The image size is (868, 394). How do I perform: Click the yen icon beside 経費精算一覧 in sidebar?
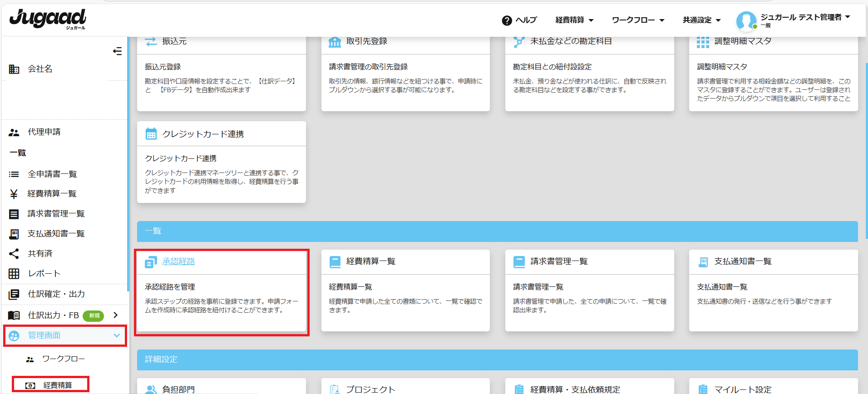(x=14, y=194)
